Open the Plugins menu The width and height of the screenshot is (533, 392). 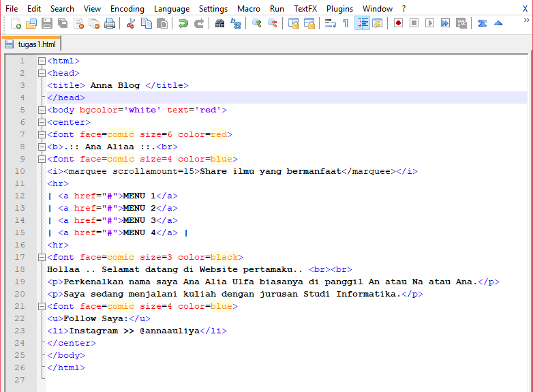click(x=339, y=8)
